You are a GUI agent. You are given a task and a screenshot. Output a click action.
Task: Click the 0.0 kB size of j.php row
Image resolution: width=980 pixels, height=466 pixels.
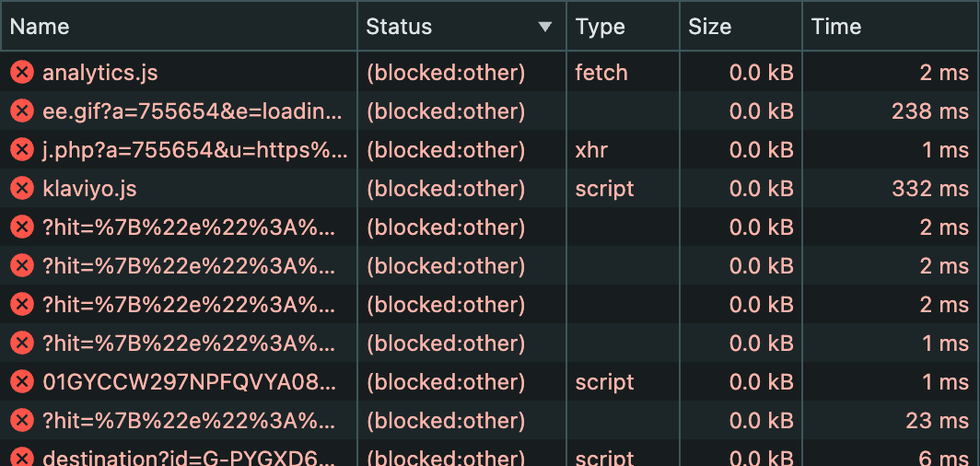[761, 150]
